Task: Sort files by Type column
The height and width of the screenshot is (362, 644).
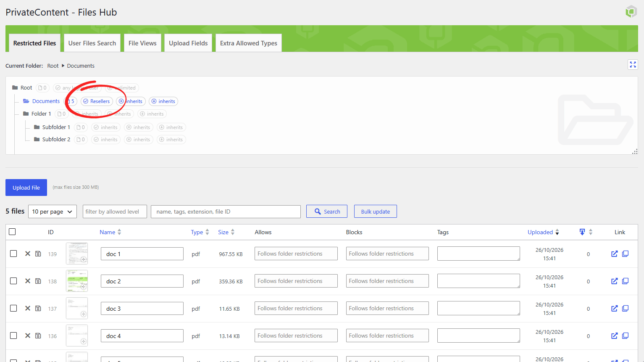Action: tap(200, 232)
